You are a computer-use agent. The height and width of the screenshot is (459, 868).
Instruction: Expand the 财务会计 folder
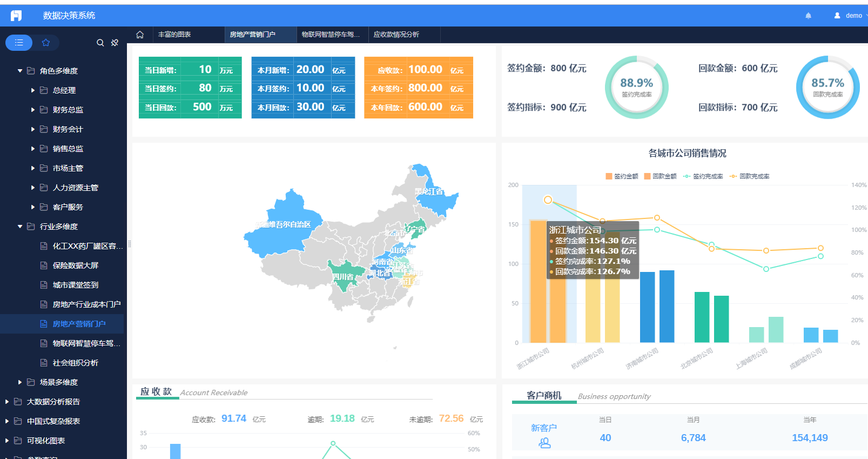coord(33,129)
